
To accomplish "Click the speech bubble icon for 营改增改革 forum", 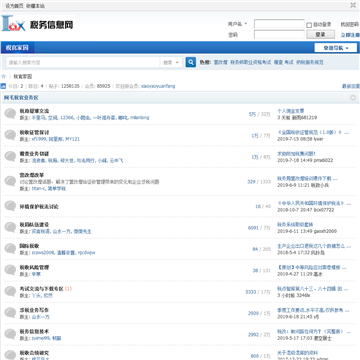I will (10, 181).
